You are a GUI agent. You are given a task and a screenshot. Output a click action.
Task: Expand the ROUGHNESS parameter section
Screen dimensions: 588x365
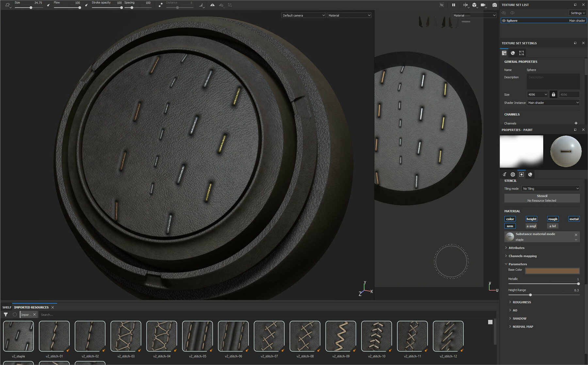click(522, 302)
